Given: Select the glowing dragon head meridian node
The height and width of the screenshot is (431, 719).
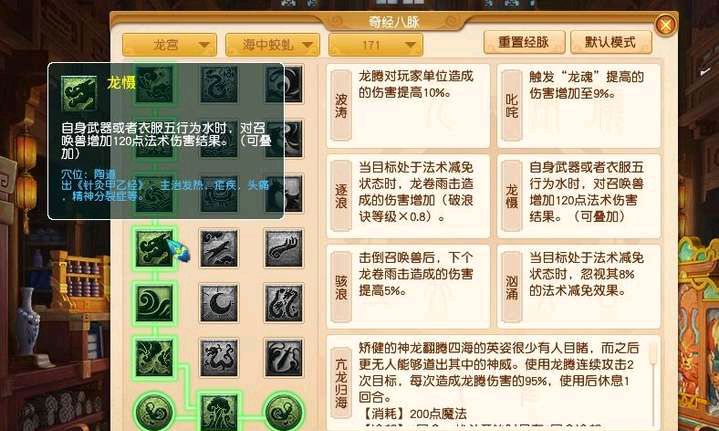Looking at the screenshot, I should [x=155, y=248].
